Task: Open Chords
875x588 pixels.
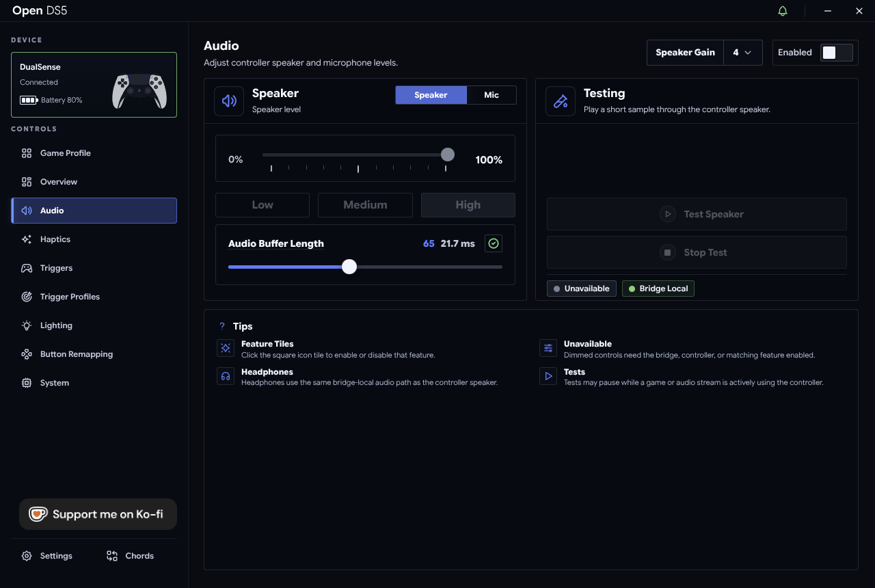Action: [x=131, y=556]
